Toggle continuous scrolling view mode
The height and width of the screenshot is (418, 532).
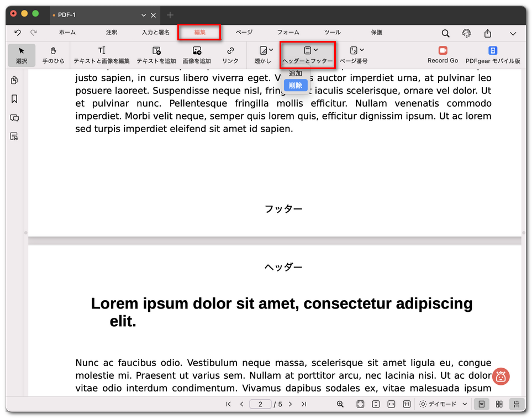click(517, 404)
